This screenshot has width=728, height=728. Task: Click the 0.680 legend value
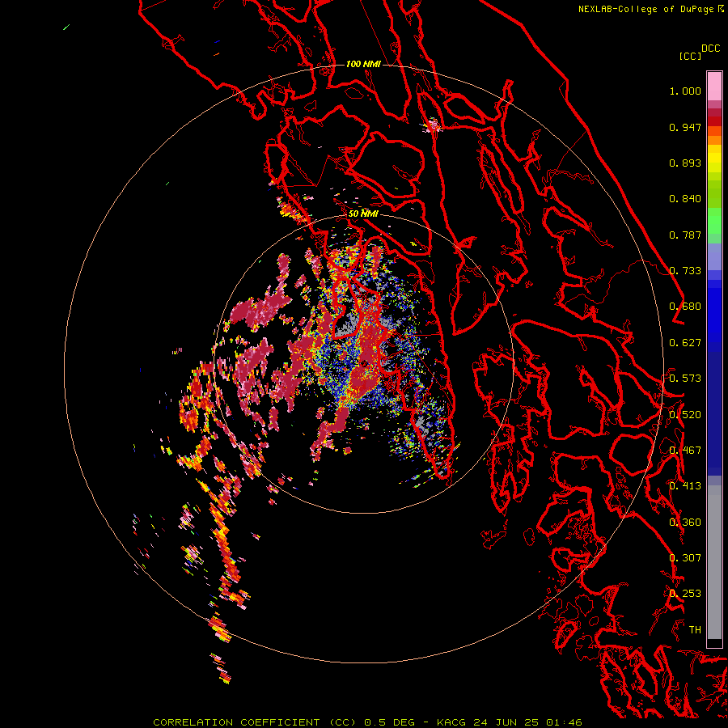click(x=685, y=307)
